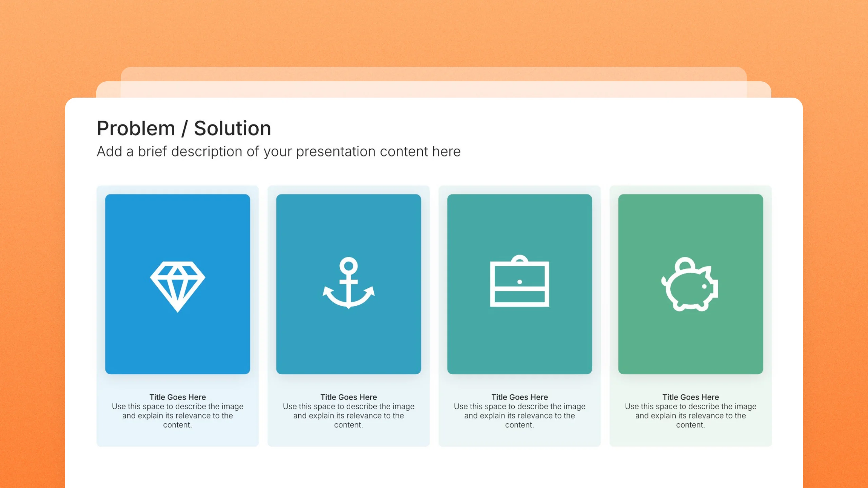Click the briefcase icon
This screenshot has width=868, height=488.
[519, 281]
